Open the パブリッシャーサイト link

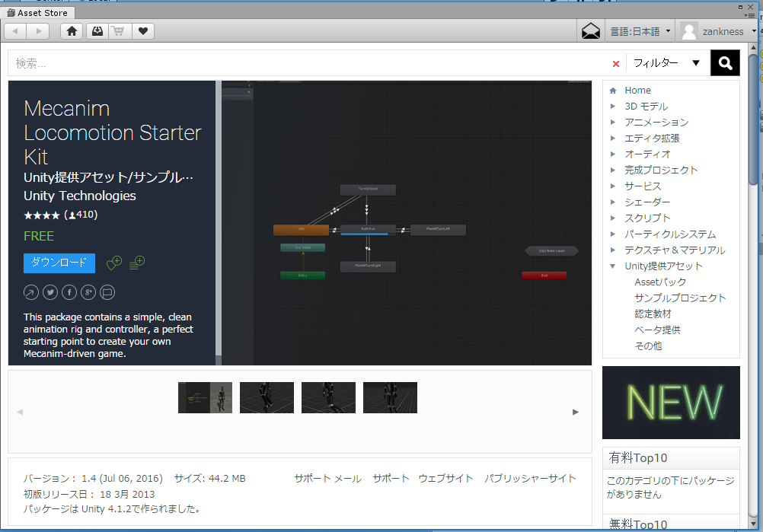[530, 479]
